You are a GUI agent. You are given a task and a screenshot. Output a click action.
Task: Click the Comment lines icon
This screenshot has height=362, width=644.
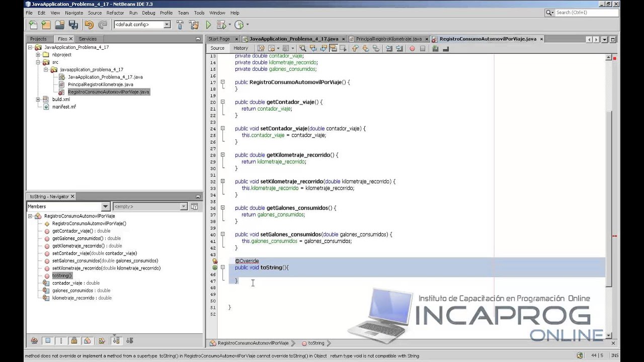(435, 48)
